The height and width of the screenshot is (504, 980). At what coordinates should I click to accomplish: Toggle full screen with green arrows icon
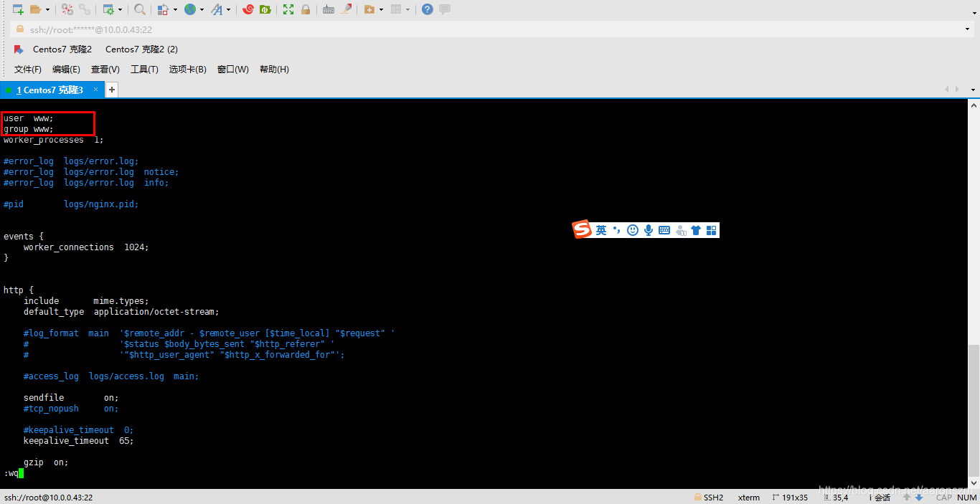(288, 9)
